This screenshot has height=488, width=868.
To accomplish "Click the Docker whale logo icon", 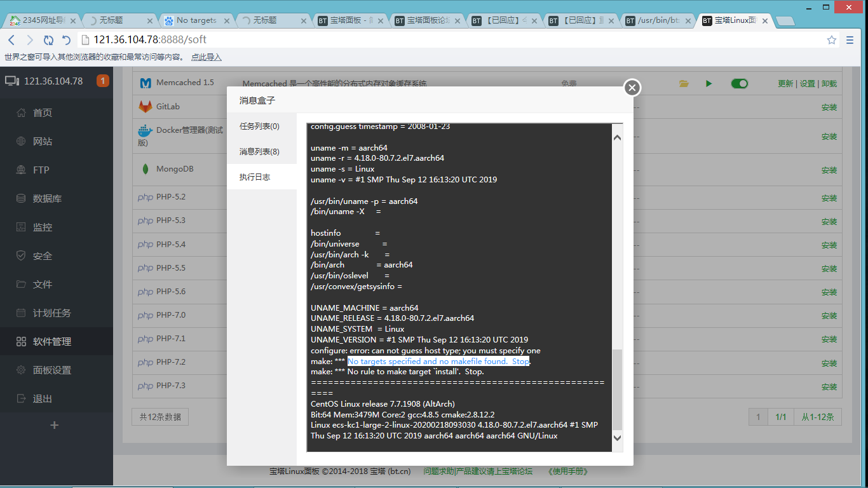I will click(x=146, y=130).
